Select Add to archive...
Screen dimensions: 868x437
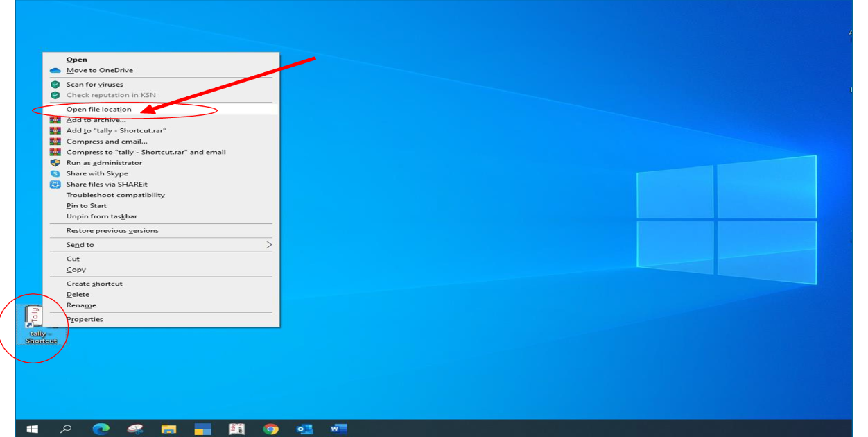(162, 120)
